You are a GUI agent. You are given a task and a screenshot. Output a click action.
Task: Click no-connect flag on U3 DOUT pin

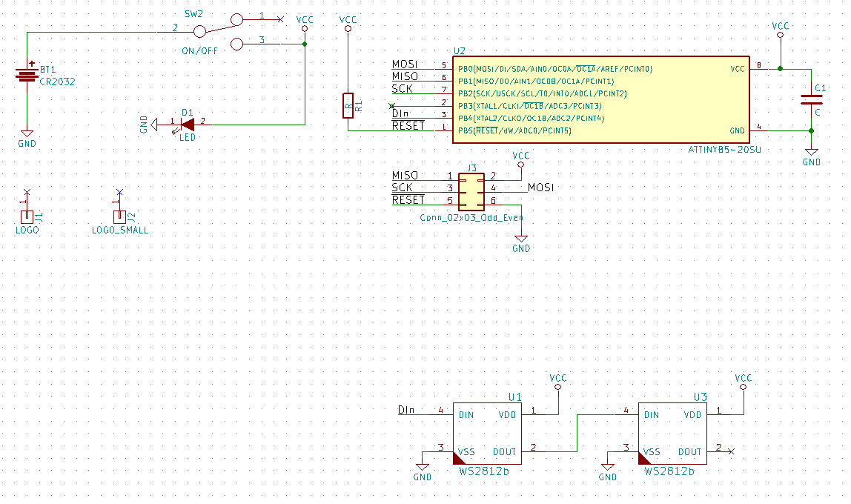click(731, 451)
